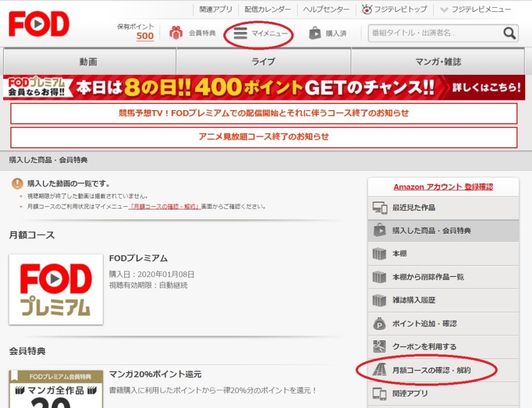Click the ポイント追加・確認 coin purse icon
532x408 pixels.
pos(379,323)
